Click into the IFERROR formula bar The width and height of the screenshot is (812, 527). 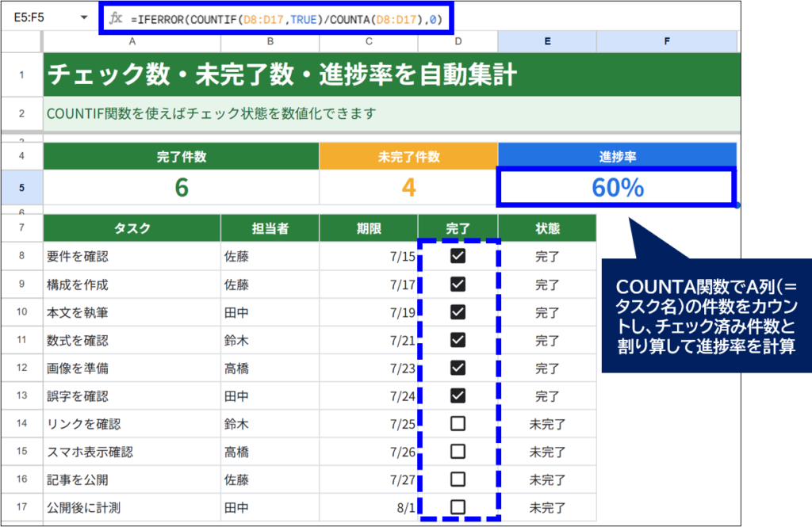(x=286, y=20)
